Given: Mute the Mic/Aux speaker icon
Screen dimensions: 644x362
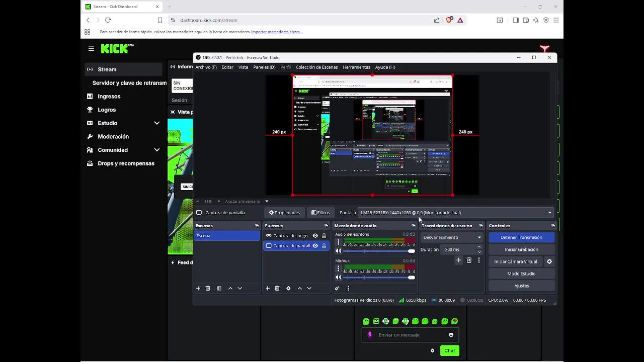Looking at the screenshot, I should (338, 277).
